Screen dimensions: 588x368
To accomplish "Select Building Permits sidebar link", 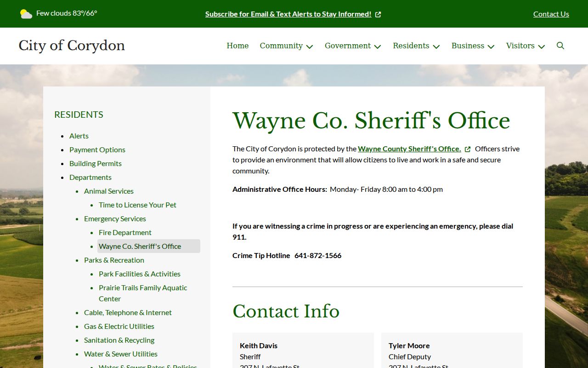I will pos(96,163).
